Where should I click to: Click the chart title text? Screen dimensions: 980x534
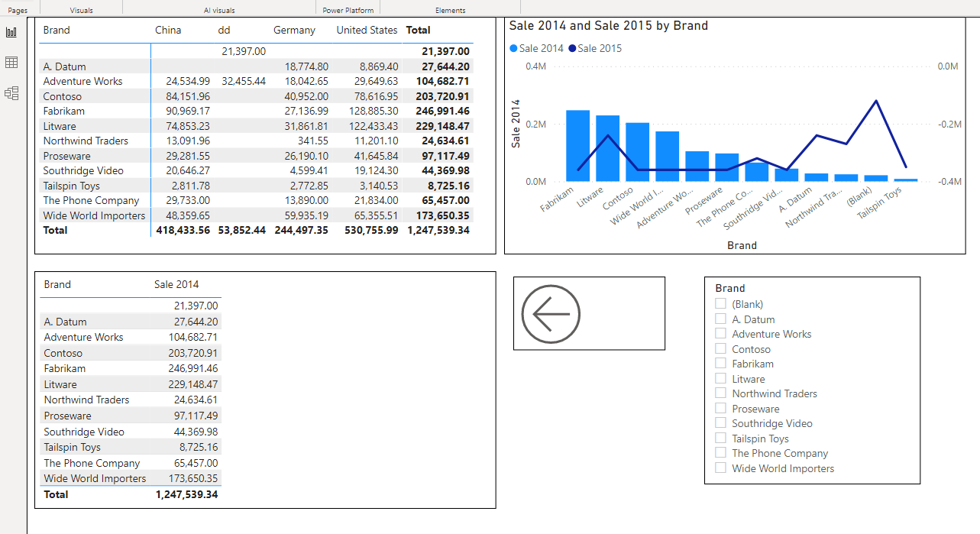[x=609, y=26]
